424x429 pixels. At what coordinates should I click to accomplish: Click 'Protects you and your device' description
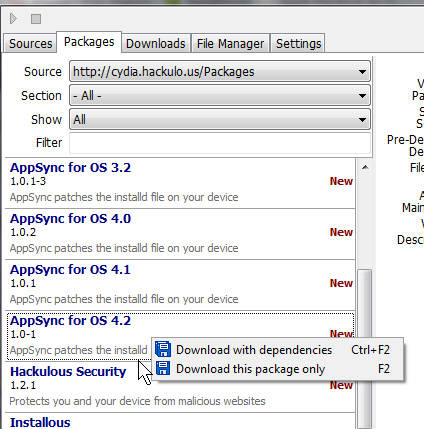pyautogui.click(x=137, y=401)
